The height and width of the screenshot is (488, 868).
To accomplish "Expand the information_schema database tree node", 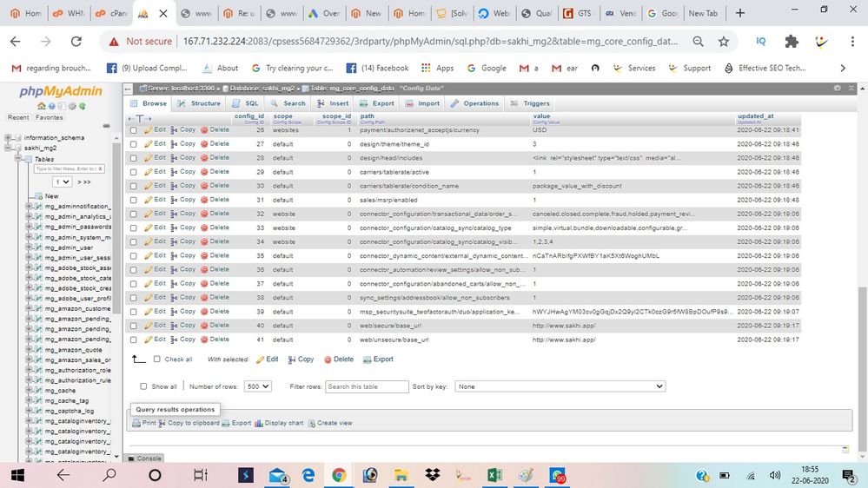I will click(x=7, y=137).
